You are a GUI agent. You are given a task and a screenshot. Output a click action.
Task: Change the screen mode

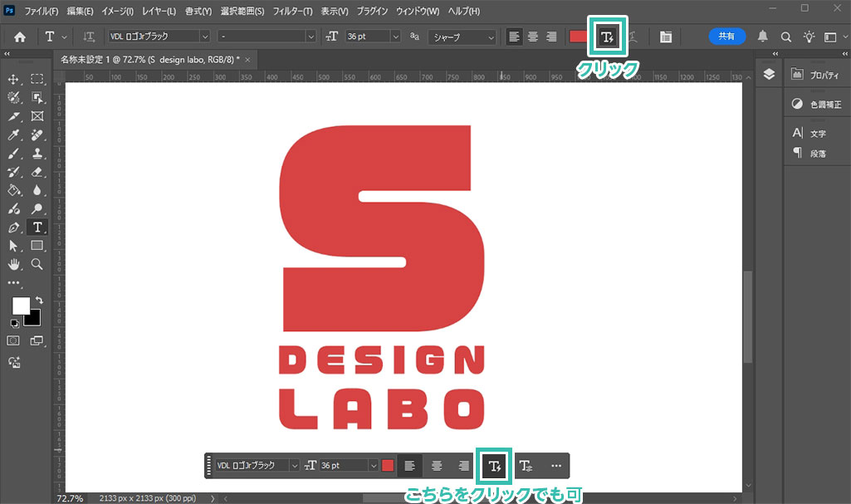37,340
